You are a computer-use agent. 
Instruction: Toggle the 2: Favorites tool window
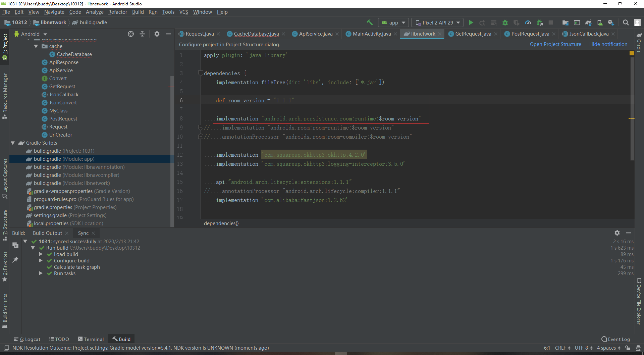coord(5,267)
